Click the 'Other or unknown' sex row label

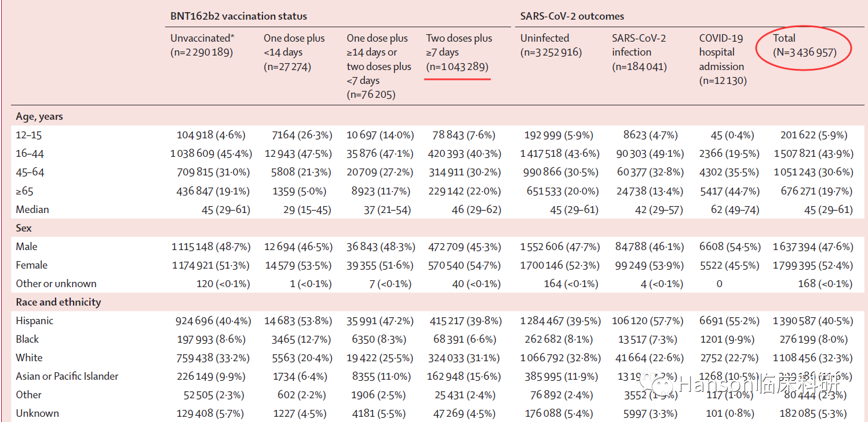coord(56,284)
